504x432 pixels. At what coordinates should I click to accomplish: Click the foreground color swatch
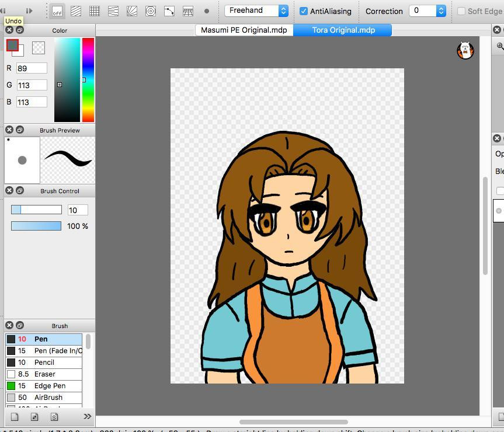click(x=12, y=46)
